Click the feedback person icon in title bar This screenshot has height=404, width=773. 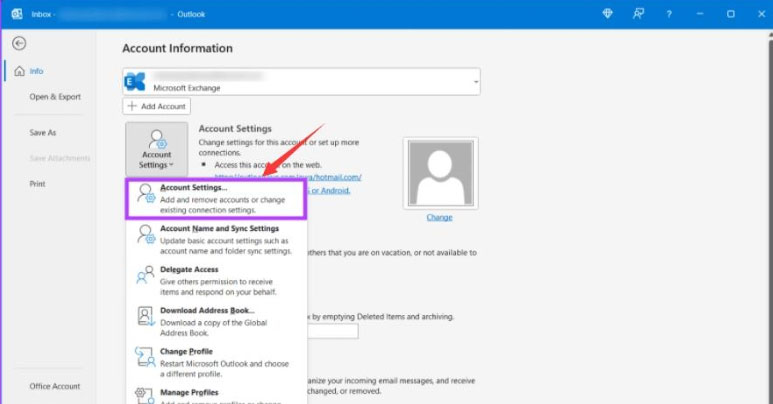pos(638,14)
